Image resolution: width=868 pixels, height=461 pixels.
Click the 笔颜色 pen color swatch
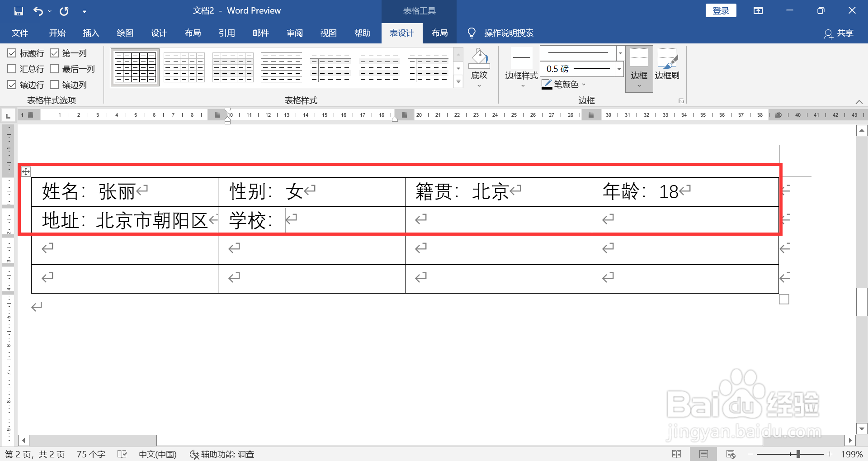[547, 84]
